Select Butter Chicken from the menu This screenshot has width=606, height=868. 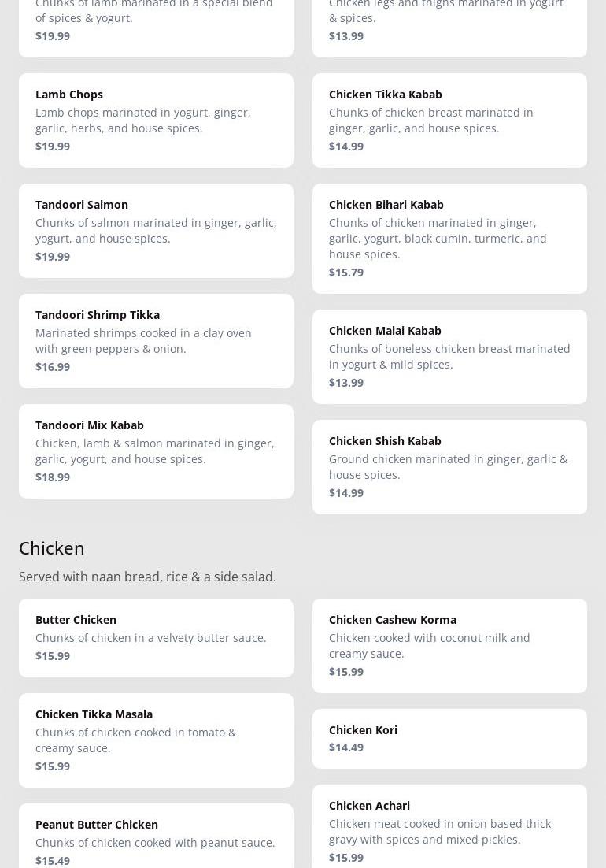point(156,637)
